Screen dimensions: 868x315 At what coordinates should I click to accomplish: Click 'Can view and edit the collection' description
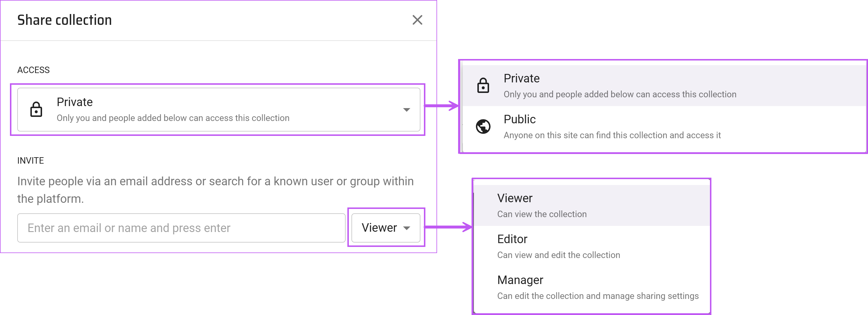click(558, 255)
